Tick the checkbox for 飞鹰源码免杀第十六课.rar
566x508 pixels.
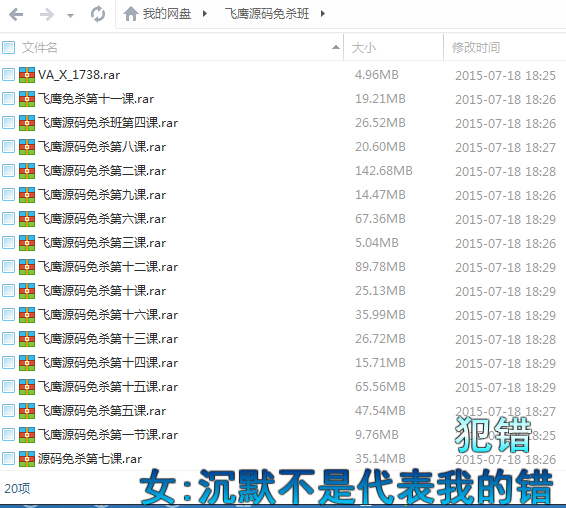coord(8,314)
